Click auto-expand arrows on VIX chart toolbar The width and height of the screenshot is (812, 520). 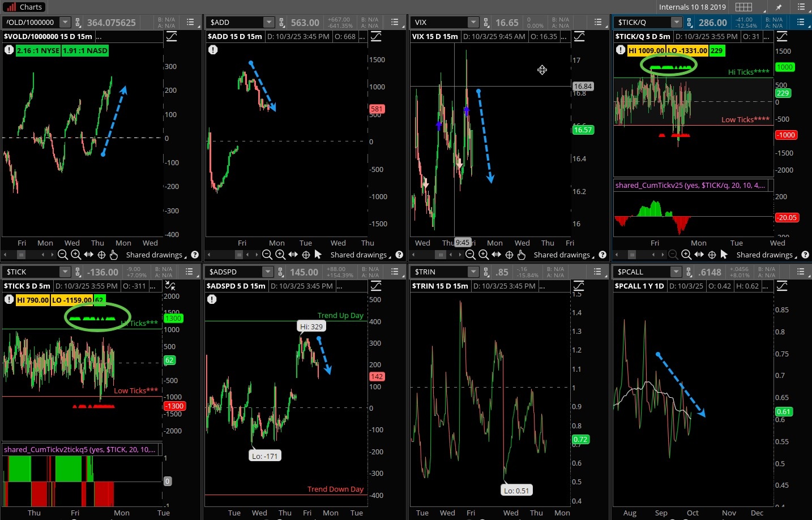[497, 255]
